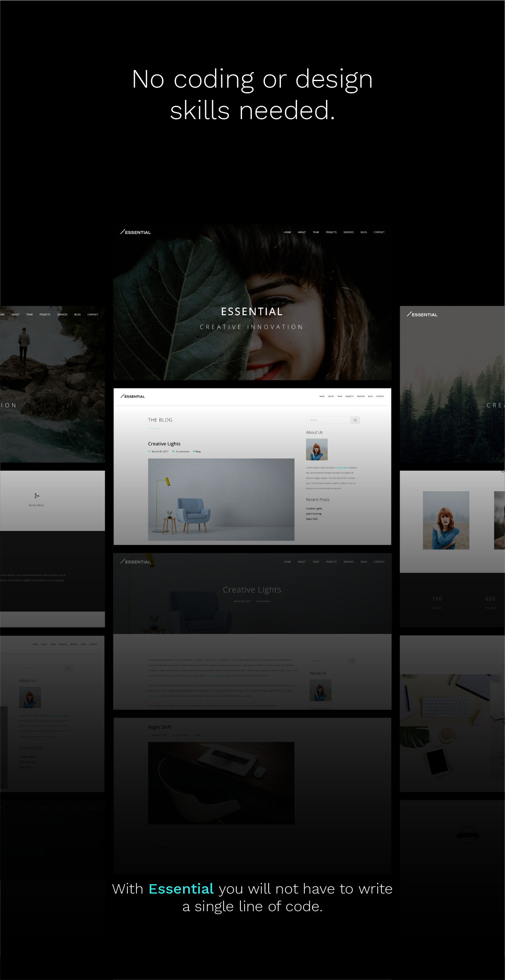Open the blue armchair post image

pos(221,499)
